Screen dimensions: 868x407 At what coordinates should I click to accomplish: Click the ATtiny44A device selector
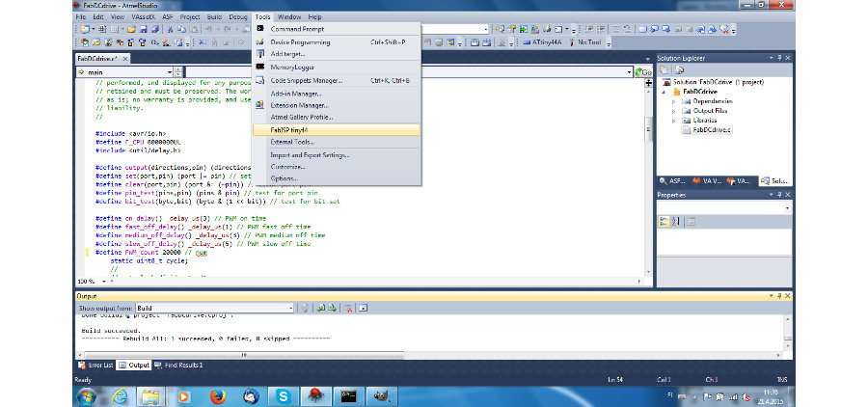(x=542, y=42)
